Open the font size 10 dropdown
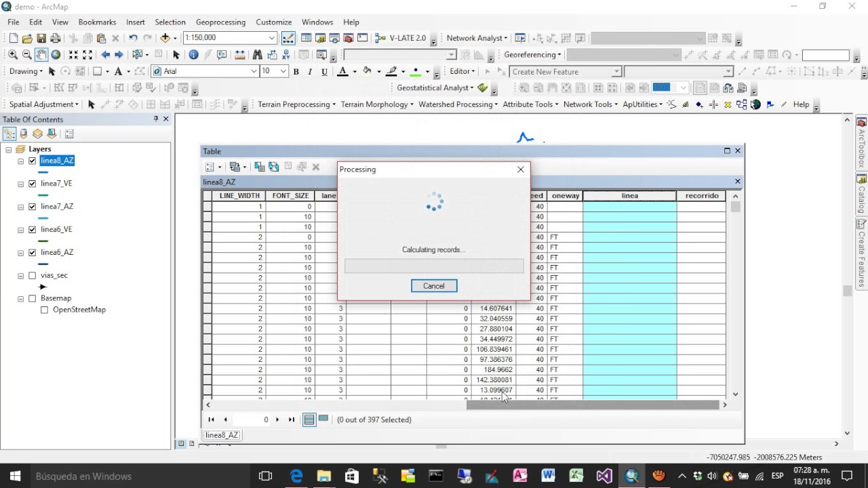The width and height of the screenshot is (868, 488). pyautogui.click(x=283, y=71)
